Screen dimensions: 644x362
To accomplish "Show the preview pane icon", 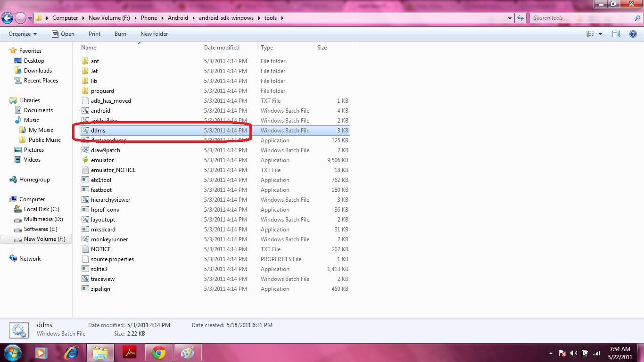I will tap(616, 34).
